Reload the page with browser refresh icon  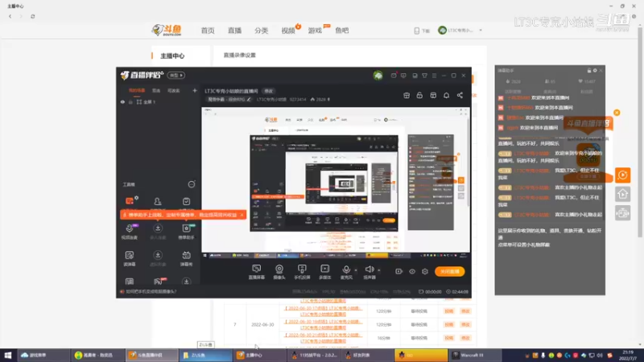pyautogui.click(x=33, y=16)
